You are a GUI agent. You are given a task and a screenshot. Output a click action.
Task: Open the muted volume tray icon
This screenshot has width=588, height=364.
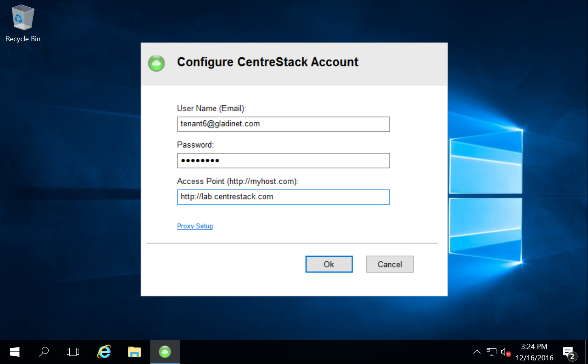point(506,352)
